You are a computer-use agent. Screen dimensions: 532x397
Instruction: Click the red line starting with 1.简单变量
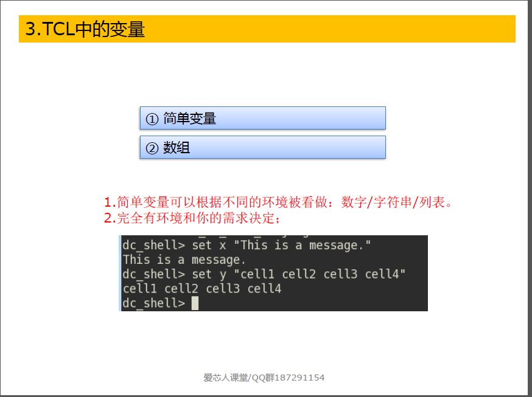278,202
